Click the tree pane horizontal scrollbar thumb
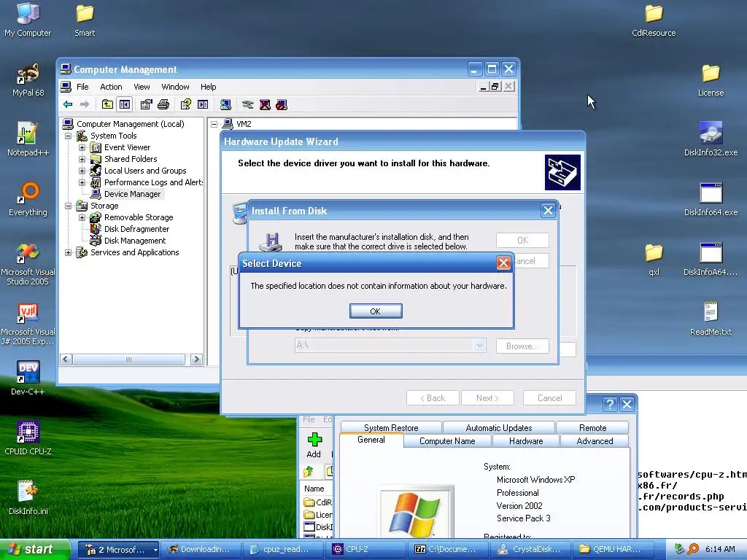747x560 pixels. click(128, 359)
